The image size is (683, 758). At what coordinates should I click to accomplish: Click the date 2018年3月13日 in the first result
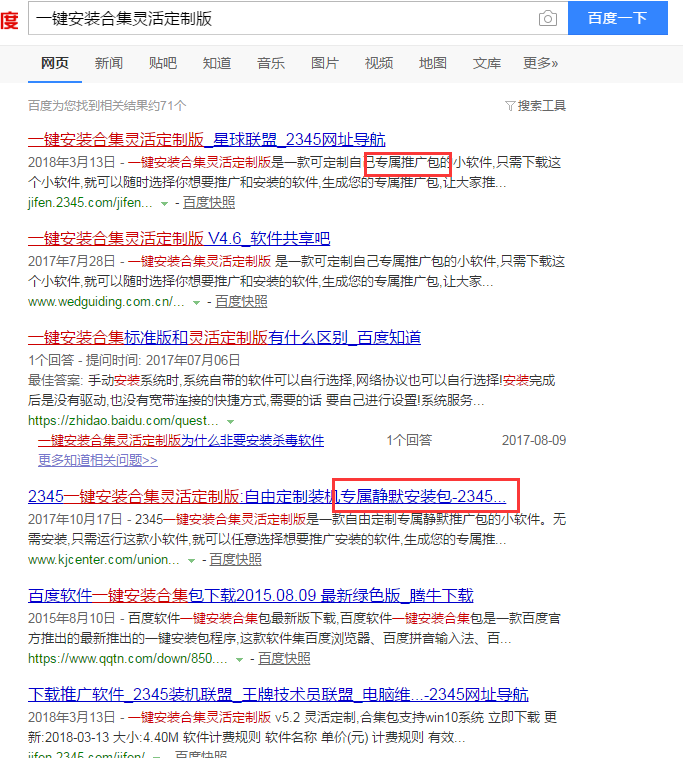[72, 162]
